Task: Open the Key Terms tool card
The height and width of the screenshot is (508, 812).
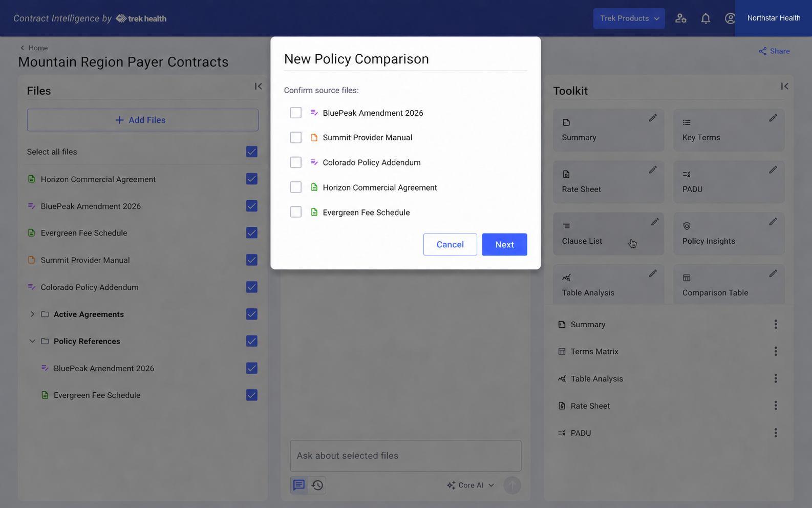Action: coord(729,130)
